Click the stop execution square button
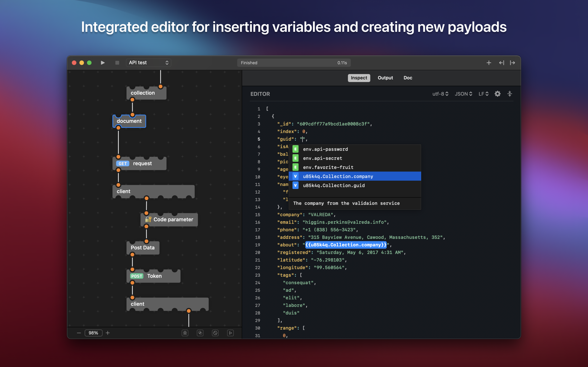The height and width of the screenshot is (367, 588). pos(117,63)
